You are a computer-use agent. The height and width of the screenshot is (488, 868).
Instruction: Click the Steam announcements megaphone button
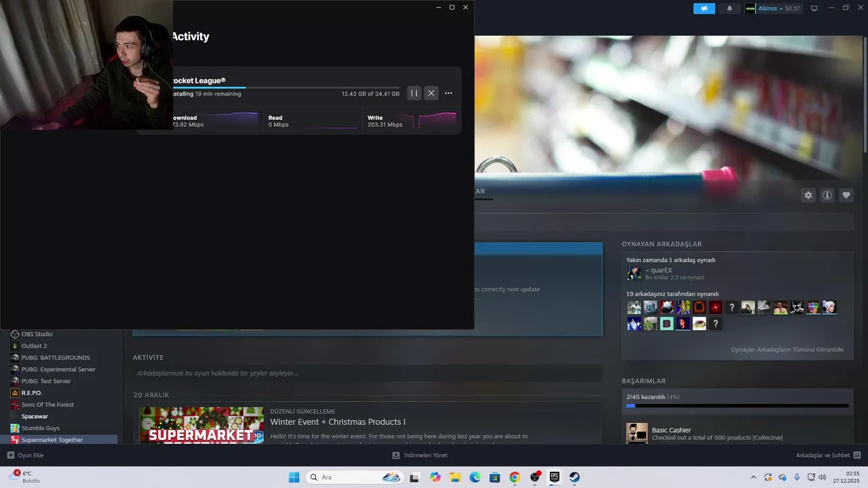click(704, 8)
